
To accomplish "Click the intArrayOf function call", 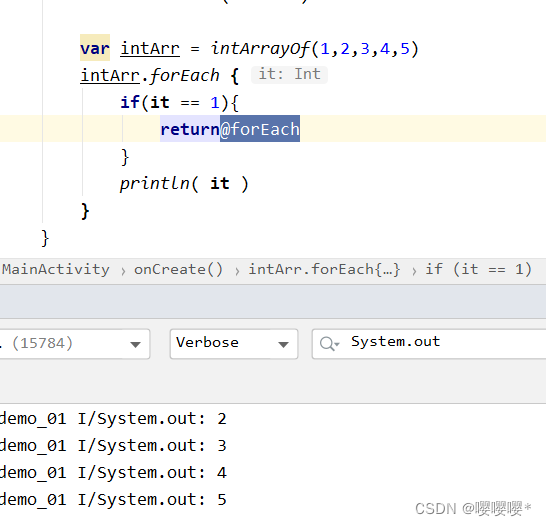I will tap(260, 49).
